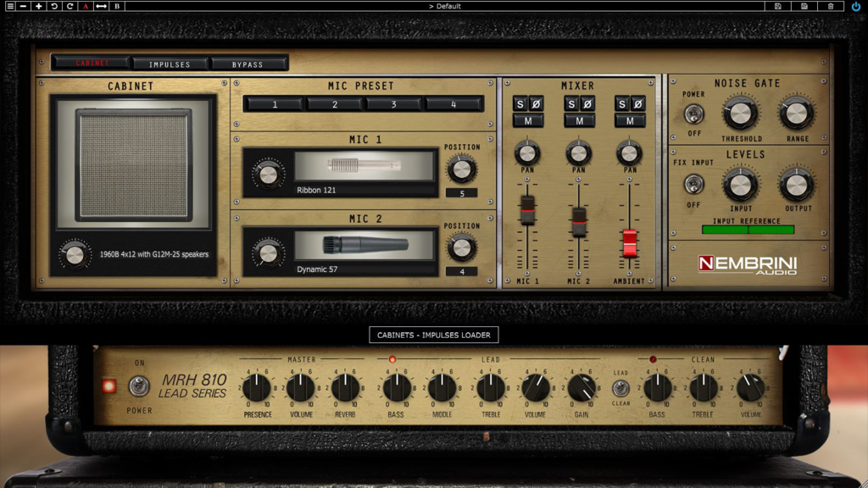Click the MIC 1 position knob
Image resolution: width=868 pixels, height=488 pixels.
coord(461,169)
